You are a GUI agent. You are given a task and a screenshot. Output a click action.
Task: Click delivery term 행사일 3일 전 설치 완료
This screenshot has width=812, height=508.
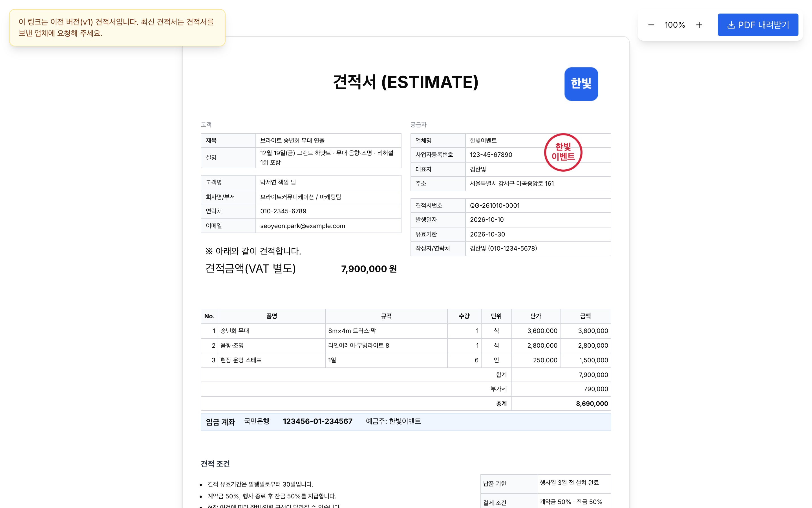[x=569, y=483]
